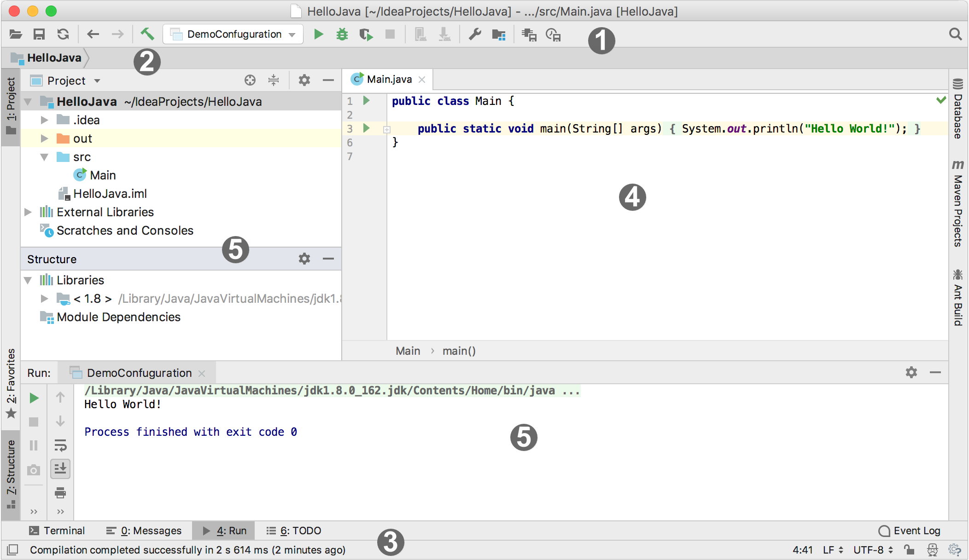Expand the < 1.8 > JDK node

[44, 299]
